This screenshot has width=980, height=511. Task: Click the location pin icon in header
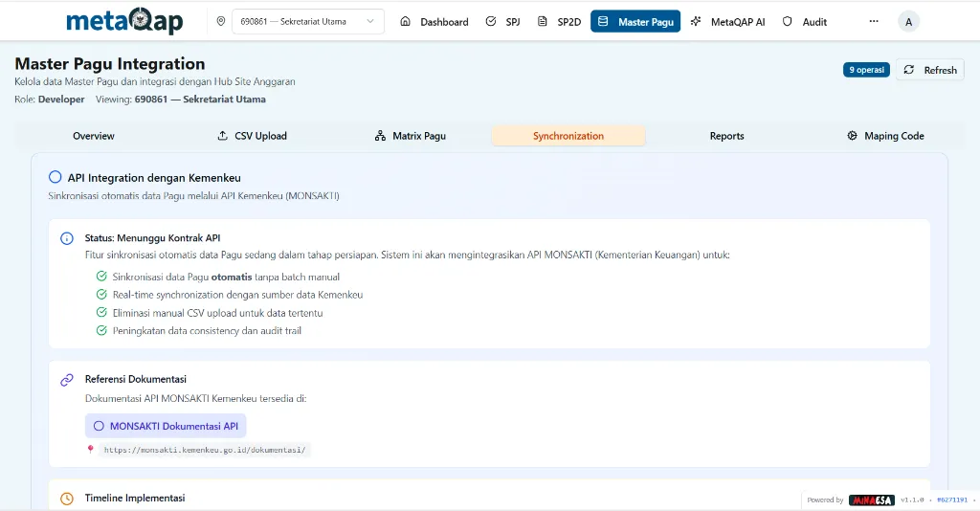point(221,21)
